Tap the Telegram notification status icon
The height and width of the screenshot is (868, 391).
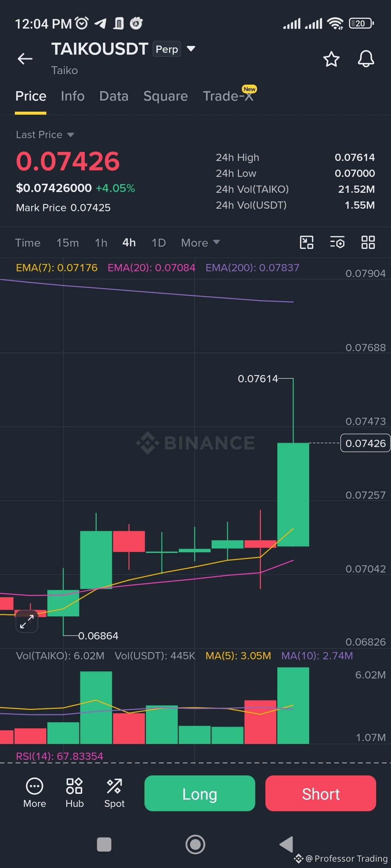point(100,24)
